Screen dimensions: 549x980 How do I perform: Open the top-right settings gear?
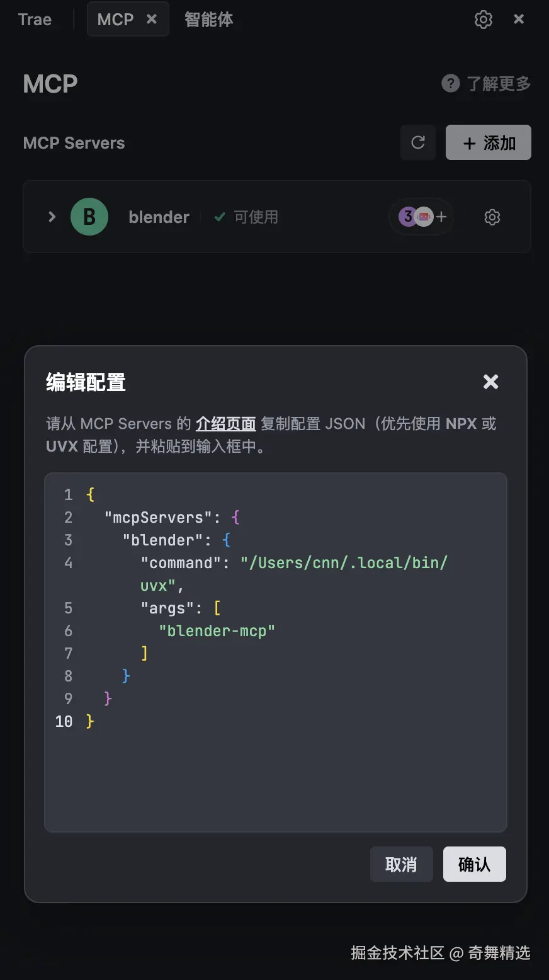click(x=483, y=19)
